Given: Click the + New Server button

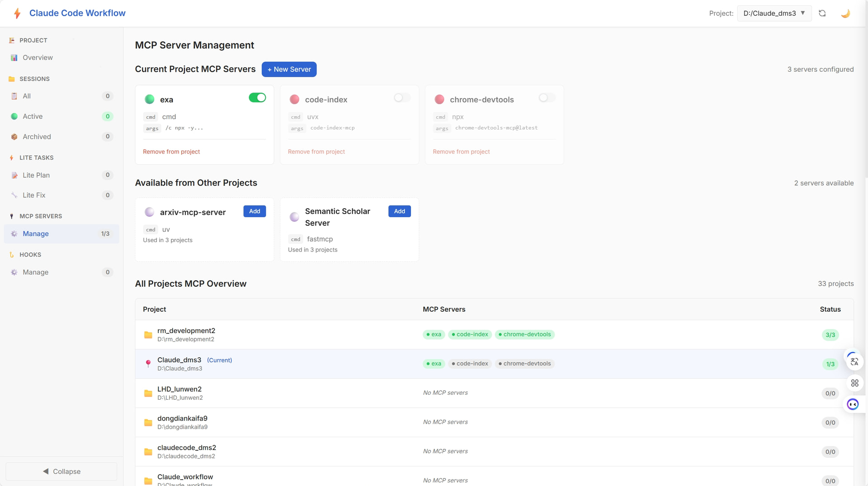Looking at the screenshot, I should pyautogui.click(x=289, y=69).
